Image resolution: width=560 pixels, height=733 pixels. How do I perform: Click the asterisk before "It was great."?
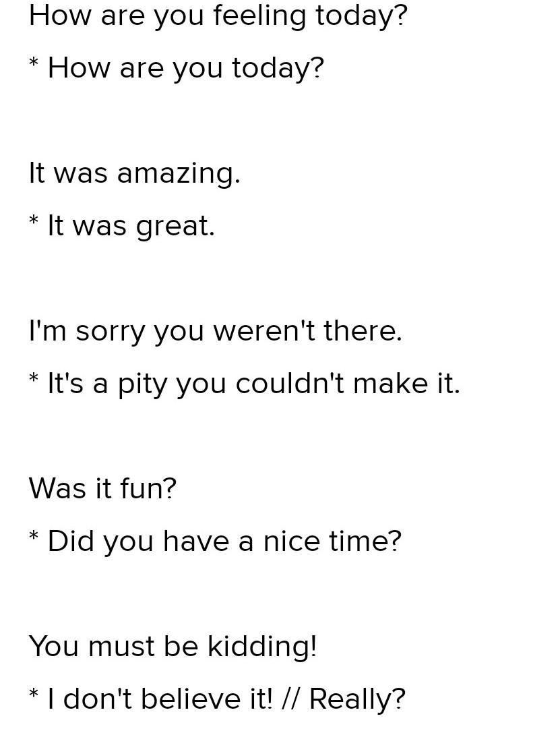coord(34,222)
